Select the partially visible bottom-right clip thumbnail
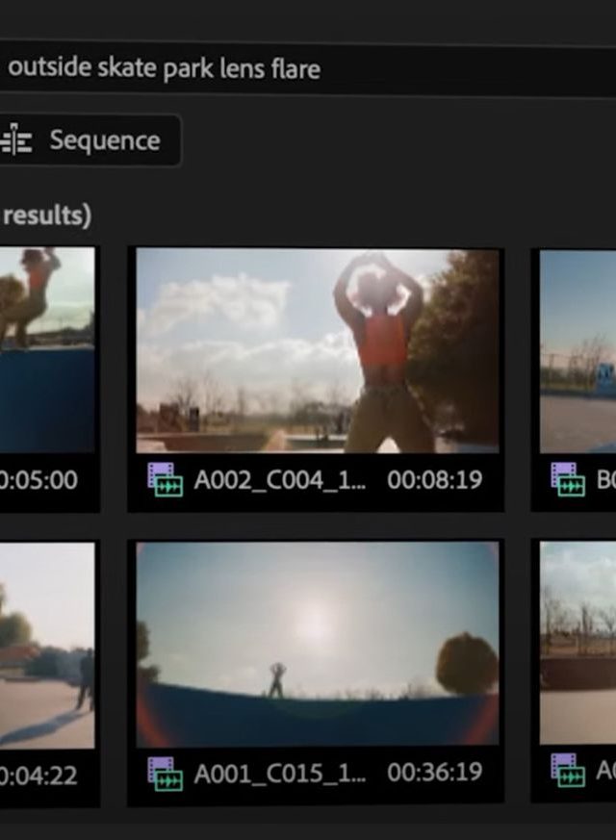This screenshot has width=616, height=840. click(x=577, y=644)
